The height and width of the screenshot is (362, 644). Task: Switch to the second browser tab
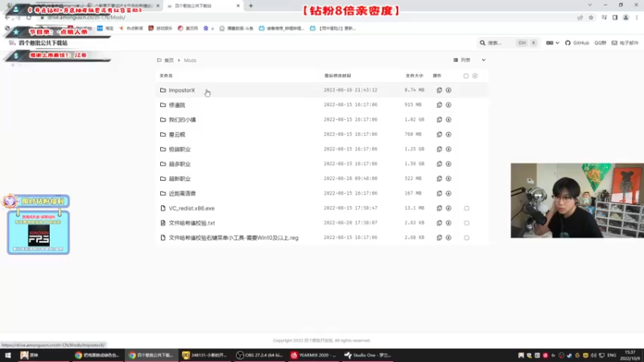[123, 6]
